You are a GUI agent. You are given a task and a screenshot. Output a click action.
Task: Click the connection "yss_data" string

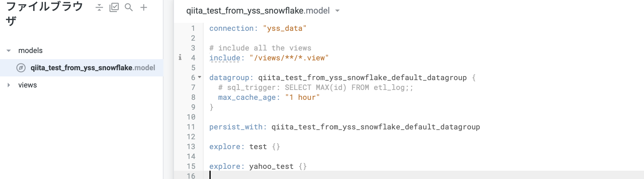(285, 28)
